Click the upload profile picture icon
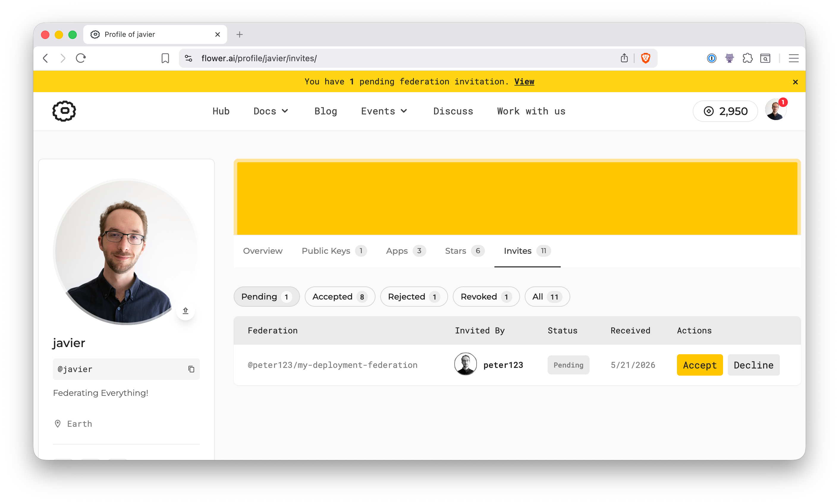This screenshot has width=839, height=504. pos(186,311)
